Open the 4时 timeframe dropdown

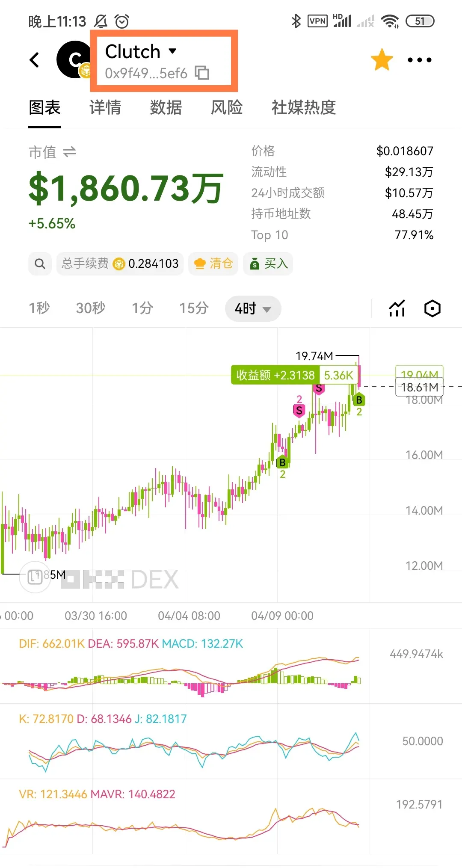[253, 308]
